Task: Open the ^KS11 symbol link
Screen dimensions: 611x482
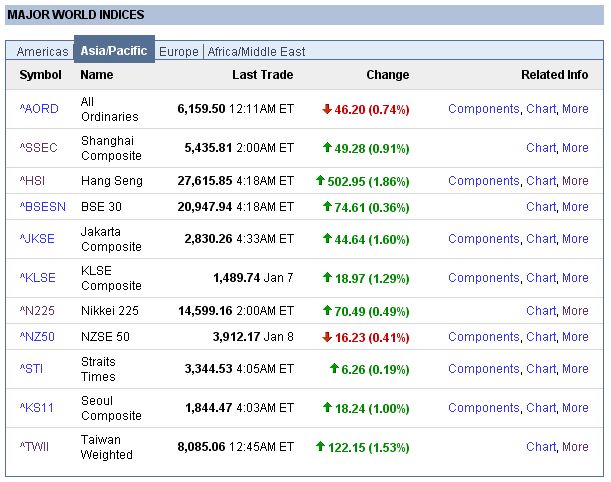Action: [x=36, y=408]
